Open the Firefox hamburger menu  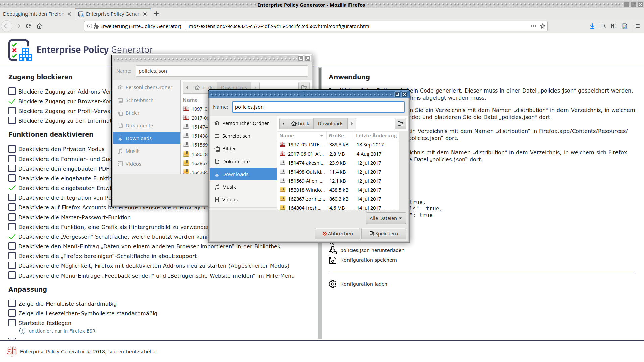coord(638,26)
